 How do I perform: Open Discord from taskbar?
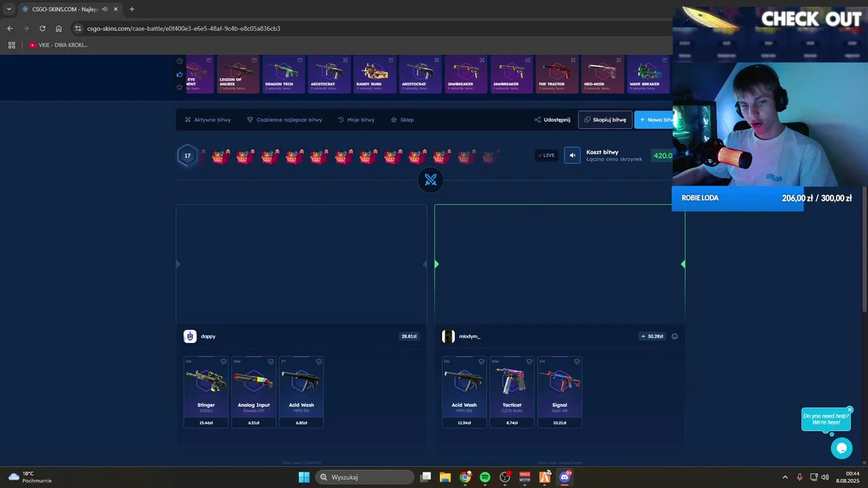(x=565, y=477)
